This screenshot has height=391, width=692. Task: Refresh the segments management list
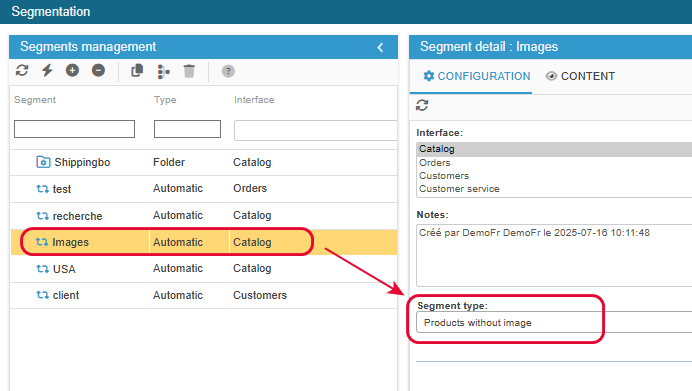click(22, 71)
